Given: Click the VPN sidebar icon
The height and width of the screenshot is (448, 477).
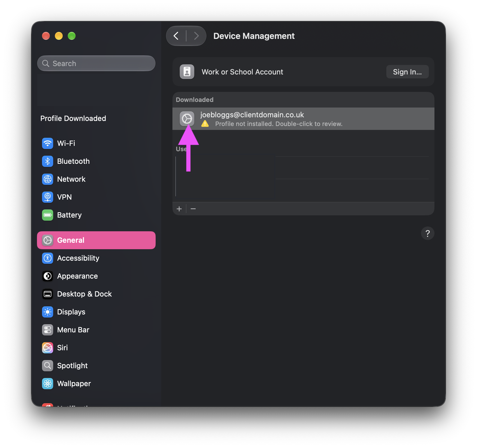Looking at the screenshot, I should click(x=48, y=197).
